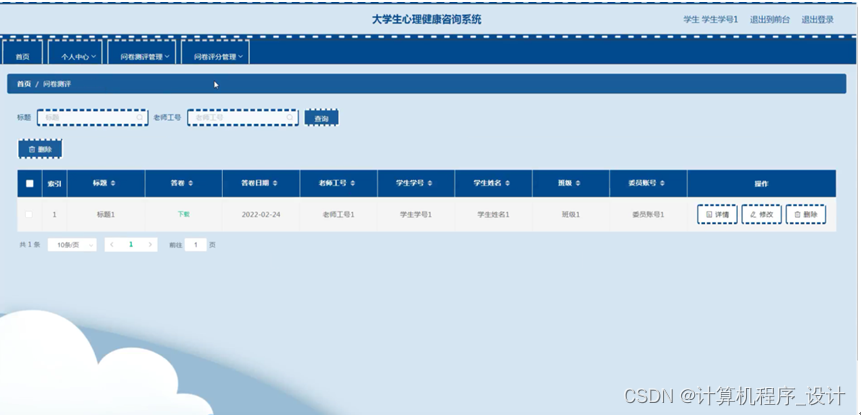Focus the 老师工号 search input
The image size is (861, 415).
[x=243, y=117]
